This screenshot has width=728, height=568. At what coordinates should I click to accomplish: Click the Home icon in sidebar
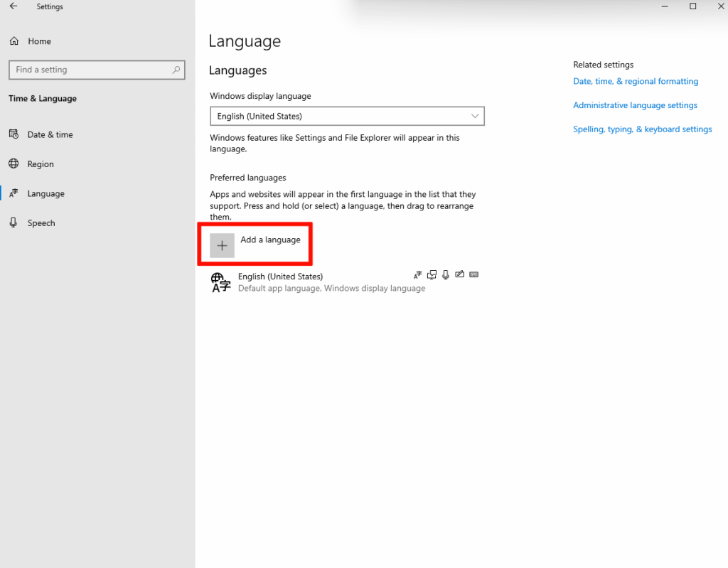14,41
